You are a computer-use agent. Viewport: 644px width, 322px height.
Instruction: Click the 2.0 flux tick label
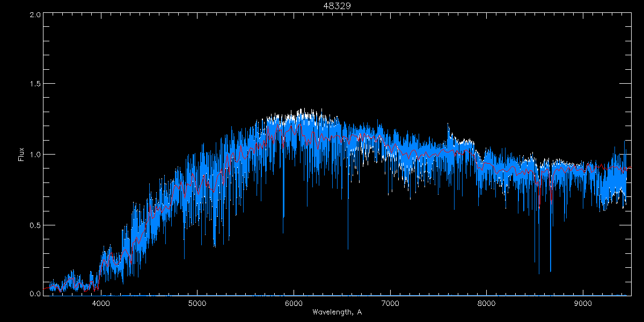(33, 15)
